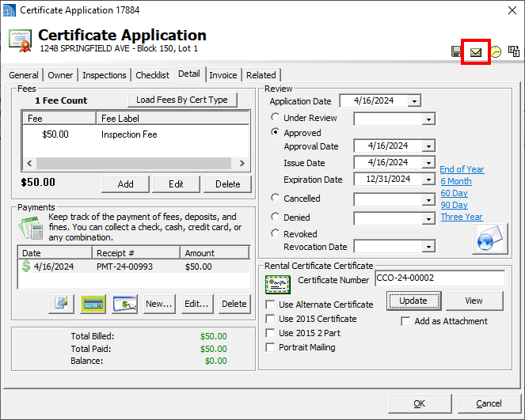Open the Revocation Date dropdown arrow

tap(428, 247)
